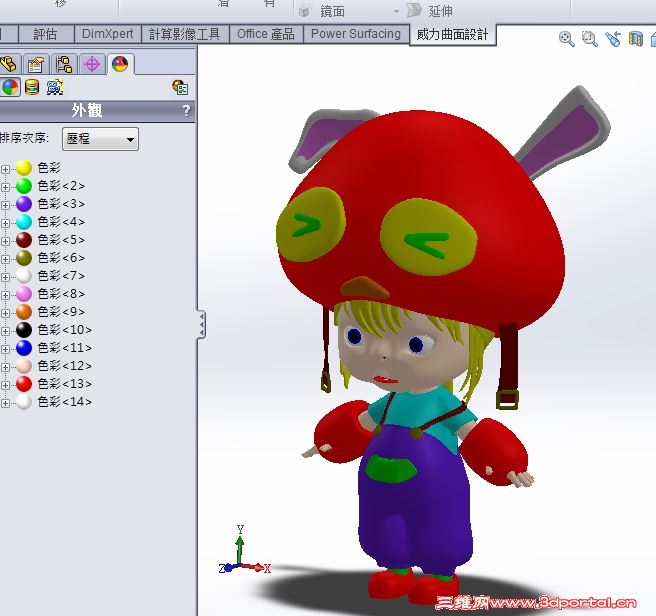Click the 延伸 extend tool

pyautogui.click(x=430, y=11)
